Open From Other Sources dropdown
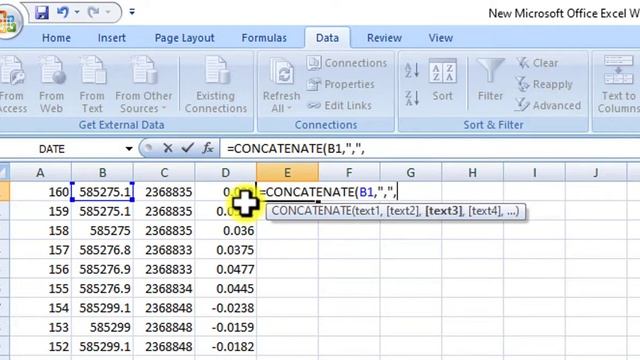 tap(144, 84)
